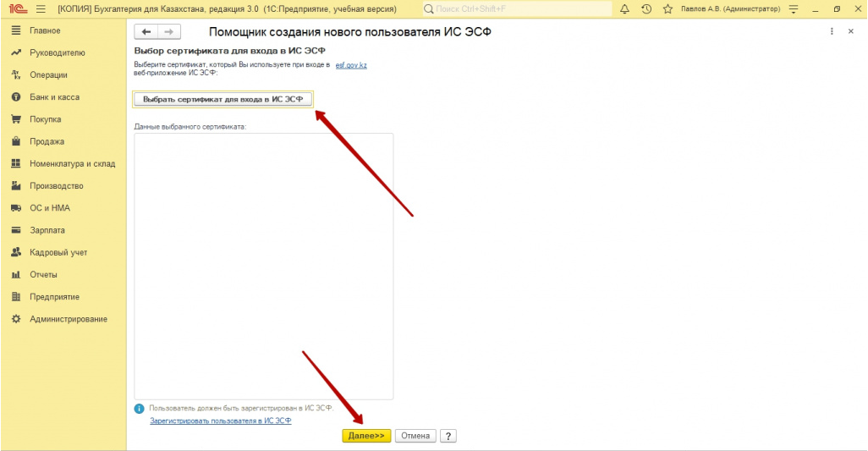
Task: Go back with the left arrow button
Action: click(x=146, y=32)
